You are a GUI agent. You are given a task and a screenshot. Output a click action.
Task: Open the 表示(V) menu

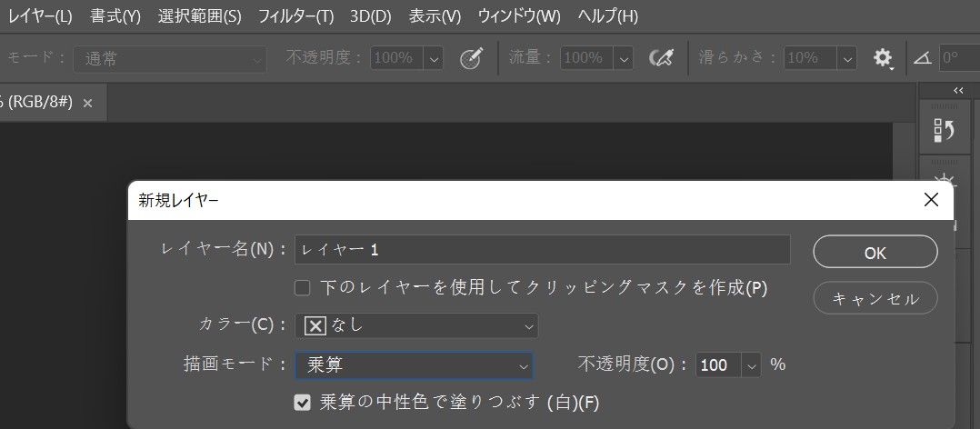tap(435, 16)
